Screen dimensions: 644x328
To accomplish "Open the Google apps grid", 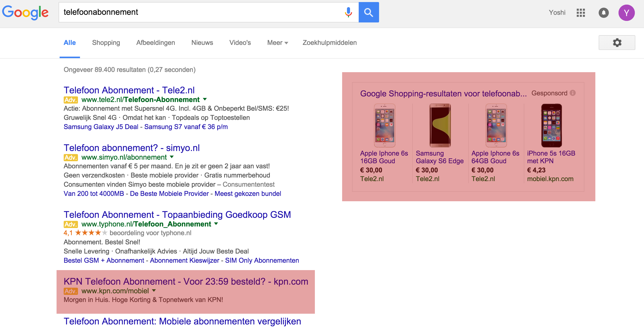I will (x=581, y=13).
